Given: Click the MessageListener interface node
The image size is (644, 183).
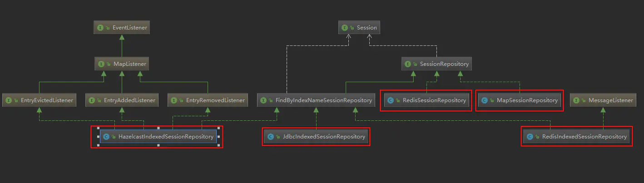Looking at the screenshot, I should pyautogui.click(x=603, y=100).
